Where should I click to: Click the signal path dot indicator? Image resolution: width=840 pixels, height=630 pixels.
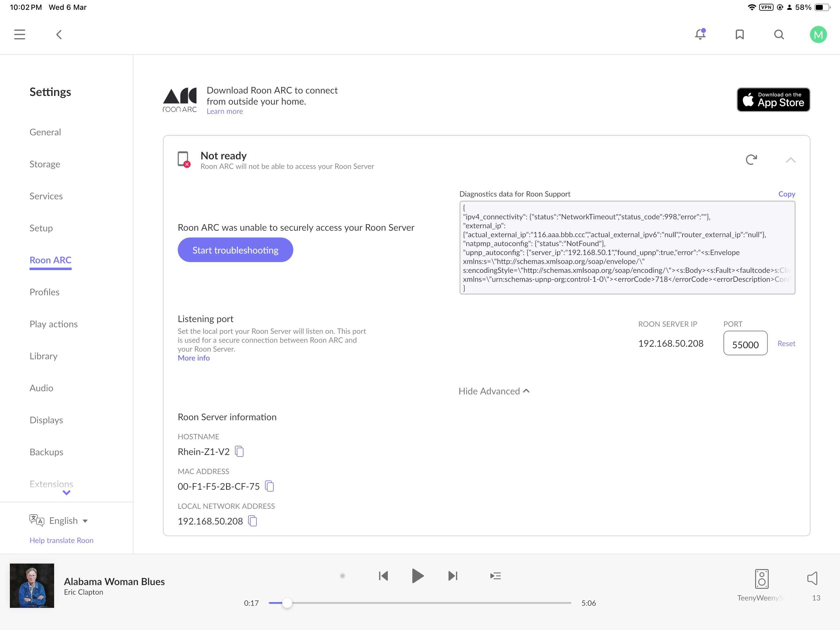[342, 576]
